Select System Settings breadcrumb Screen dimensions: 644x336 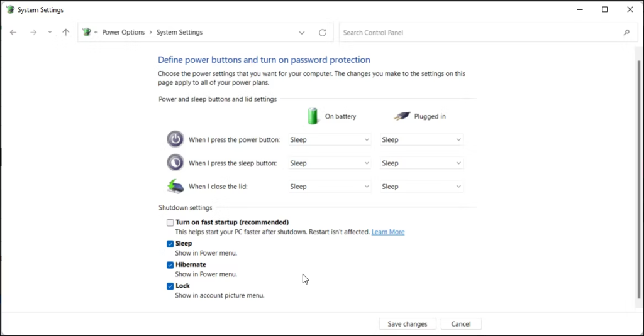pos(179,32)
